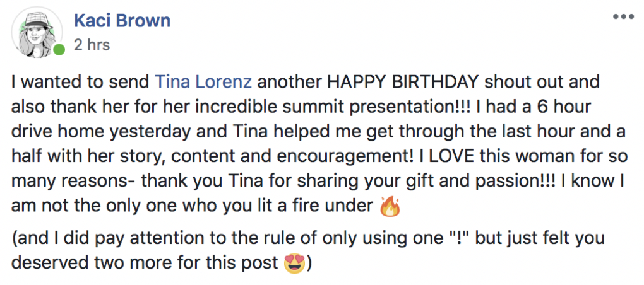Click the heart-eyes emoji ending the post
644x285 pixels.
pyautogui.click(x=294, y=262)
